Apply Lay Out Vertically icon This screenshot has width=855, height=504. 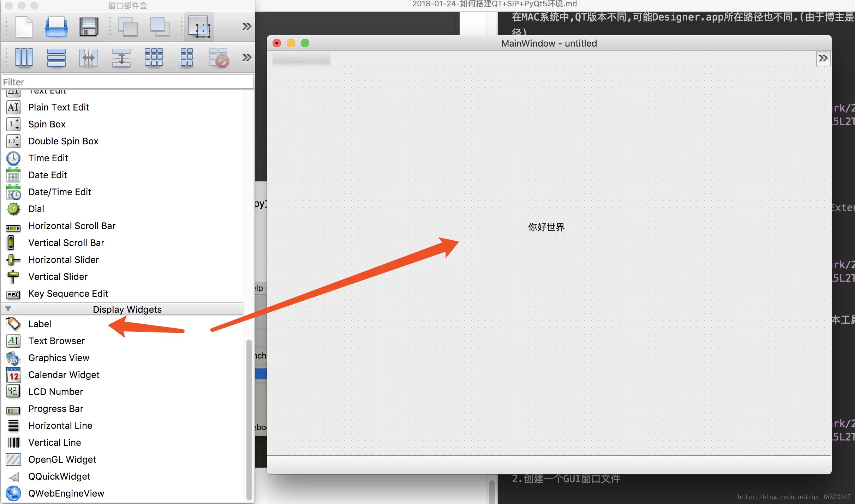tap(56, 58)
